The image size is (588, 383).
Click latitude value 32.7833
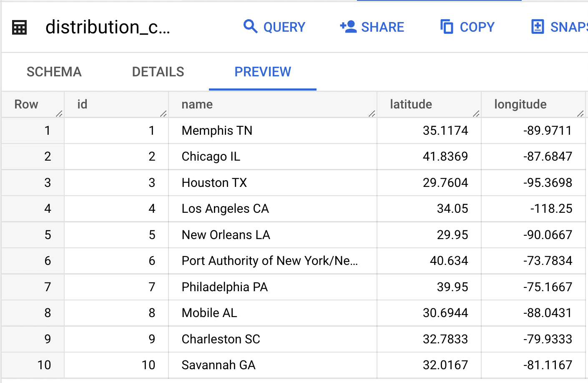coord(445,339)
